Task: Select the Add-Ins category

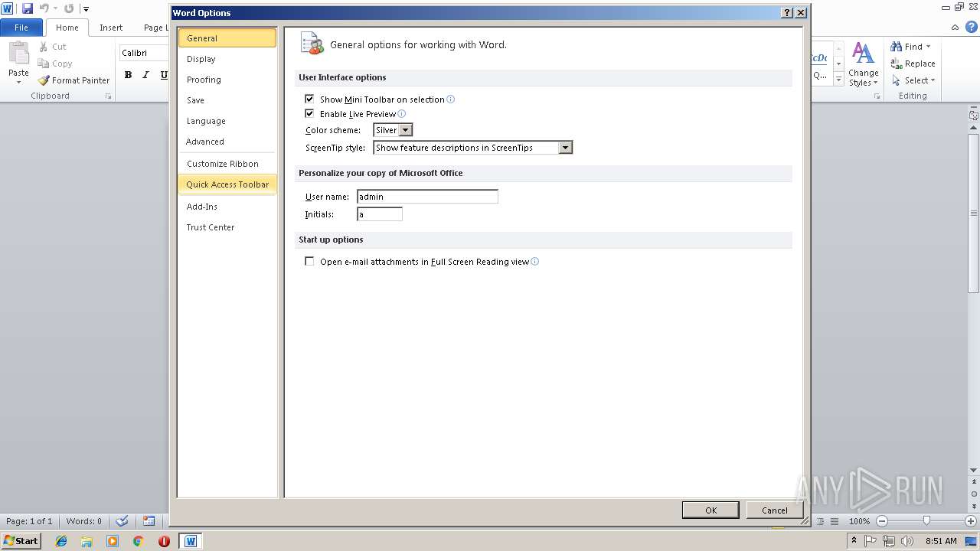Action: 227,207
